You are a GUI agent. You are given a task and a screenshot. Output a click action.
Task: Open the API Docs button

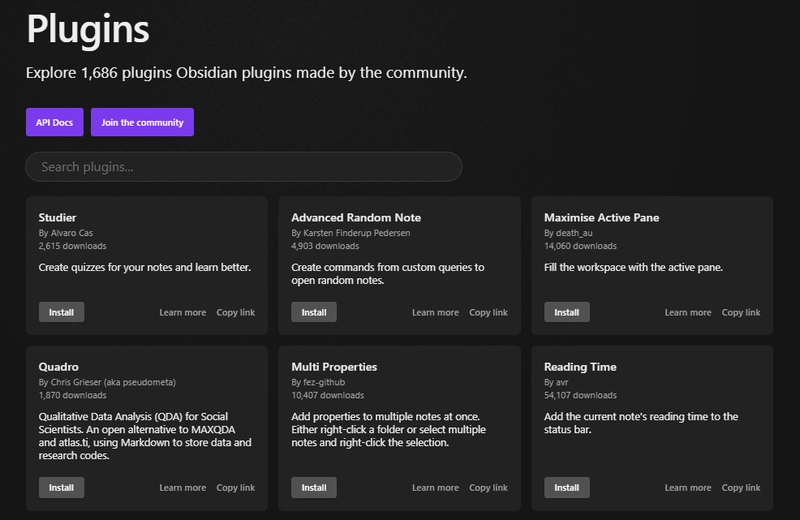point(55,122)
